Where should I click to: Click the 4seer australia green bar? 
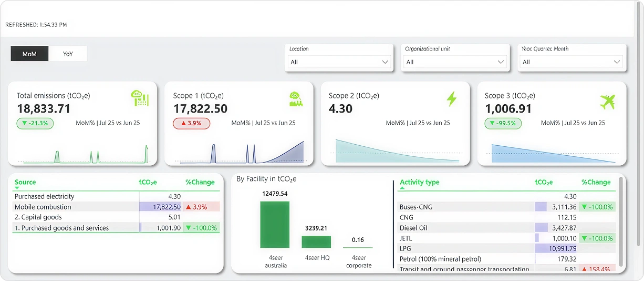click(x=275, y=225)
